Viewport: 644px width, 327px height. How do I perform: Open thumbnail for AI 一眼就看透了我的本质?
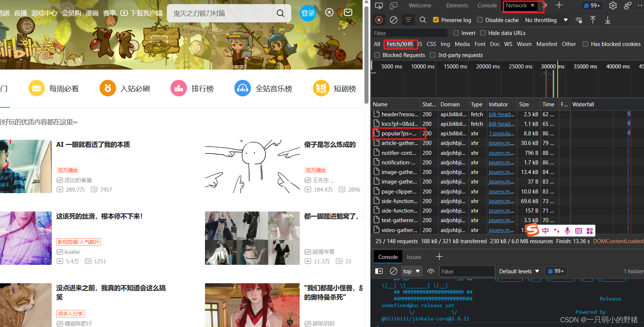26,166
